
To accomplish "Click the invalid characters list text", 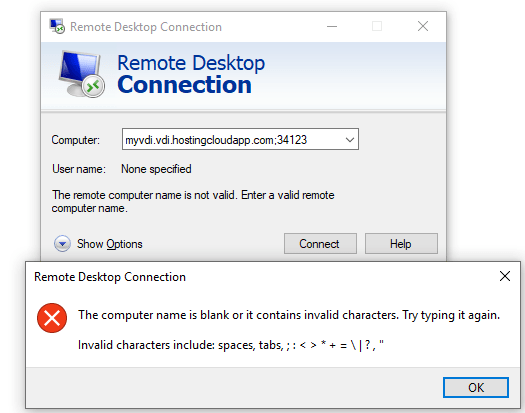I will [x=231, y=345].
